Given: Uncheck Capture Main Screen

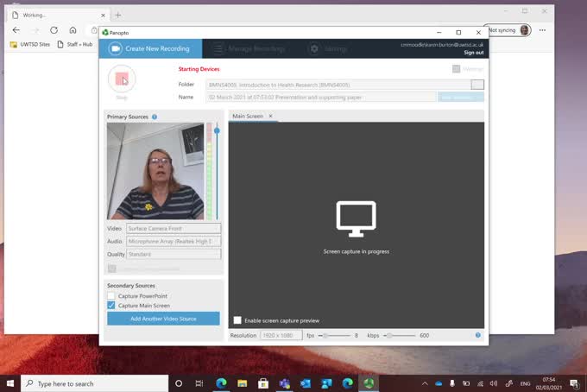Looking at the screenshot, I should (111, 306).
